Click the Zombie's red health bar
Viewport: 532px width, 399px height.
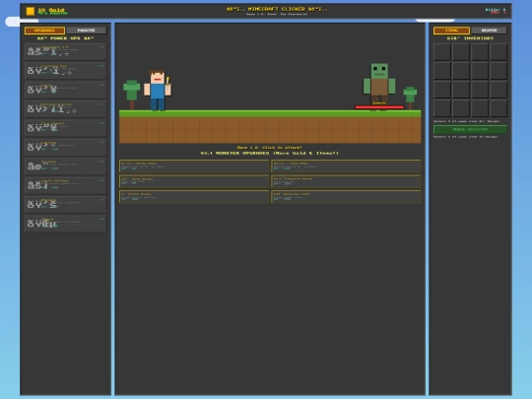tap(379, 107)
